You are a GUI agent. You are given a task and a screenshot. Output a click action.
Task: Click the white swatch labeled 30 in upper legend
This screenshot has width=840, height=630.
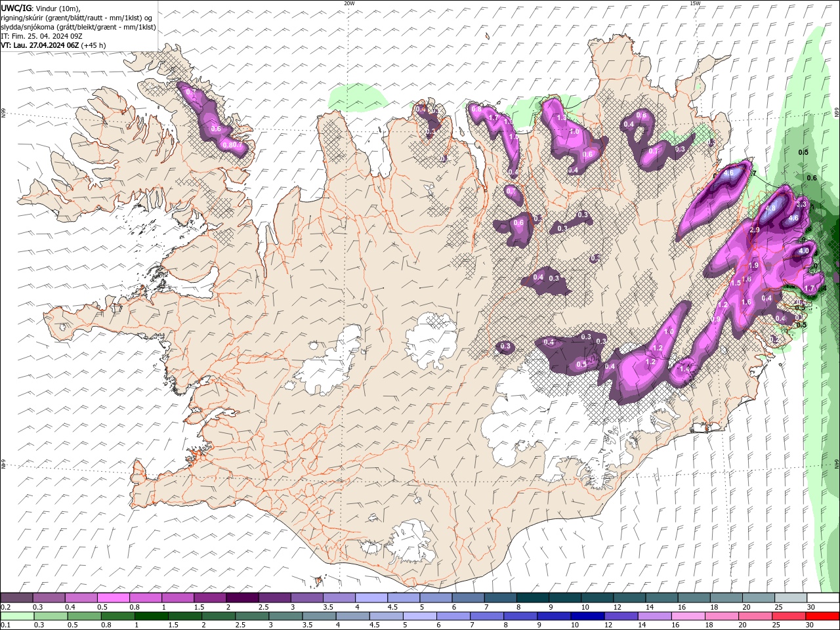coord(824,598)
